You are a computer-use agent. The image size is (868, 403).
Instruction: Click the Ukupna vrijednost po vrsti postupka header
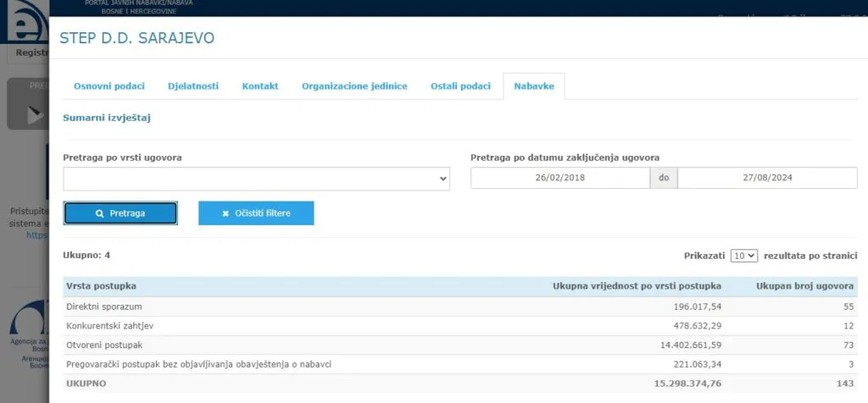click(637, 286)
